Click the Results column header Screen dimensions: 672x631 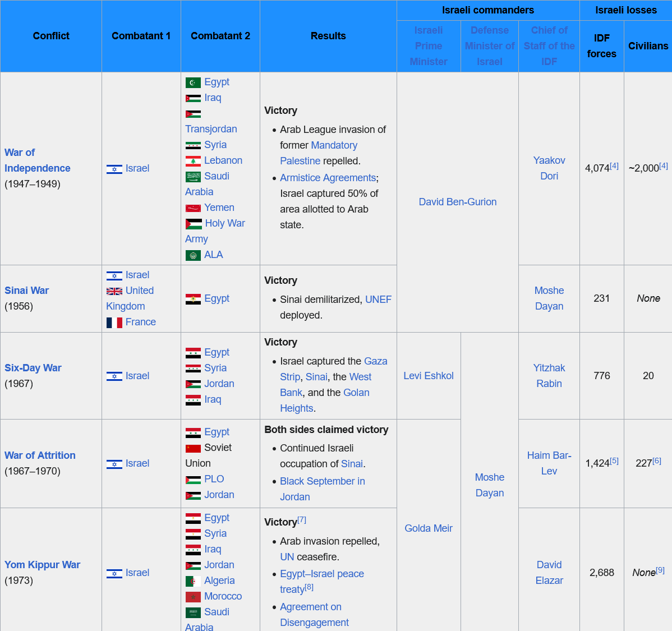click(328, 36)
